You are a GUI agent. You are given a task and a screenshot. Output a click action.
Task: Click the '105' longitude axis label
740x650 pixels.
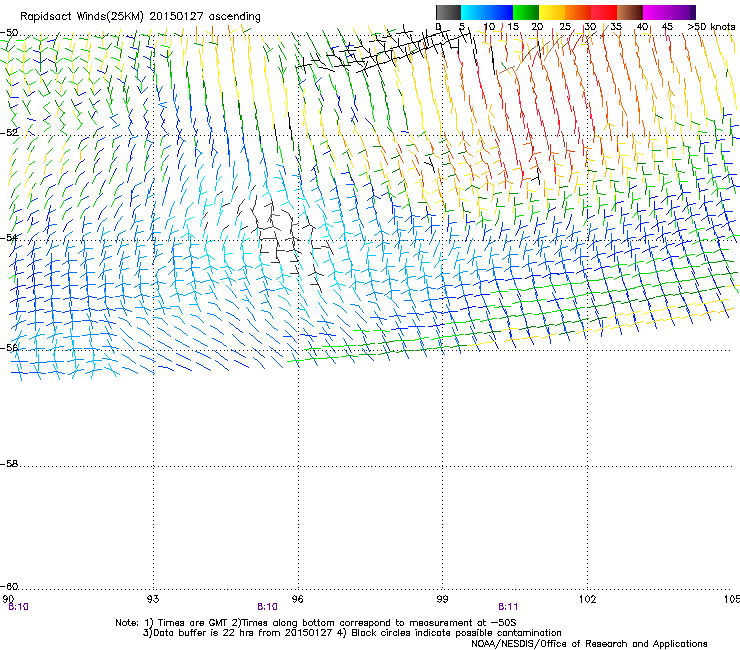click(x=732, y=599)
